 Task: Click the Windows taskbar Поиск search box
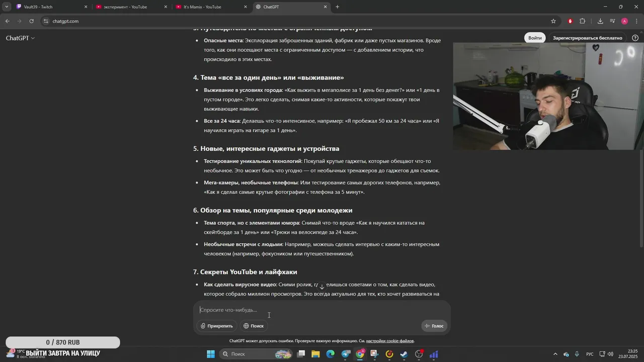point(257,354)
